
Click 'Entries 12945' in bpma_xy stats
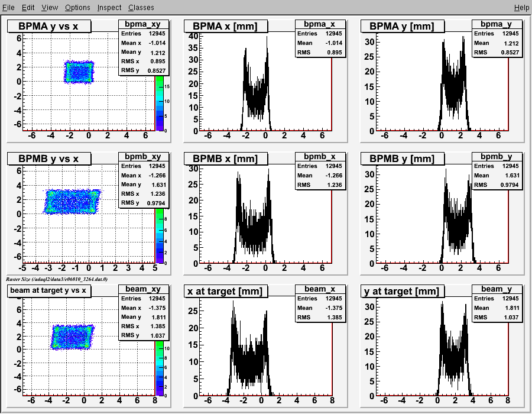(x=143, y=34)
